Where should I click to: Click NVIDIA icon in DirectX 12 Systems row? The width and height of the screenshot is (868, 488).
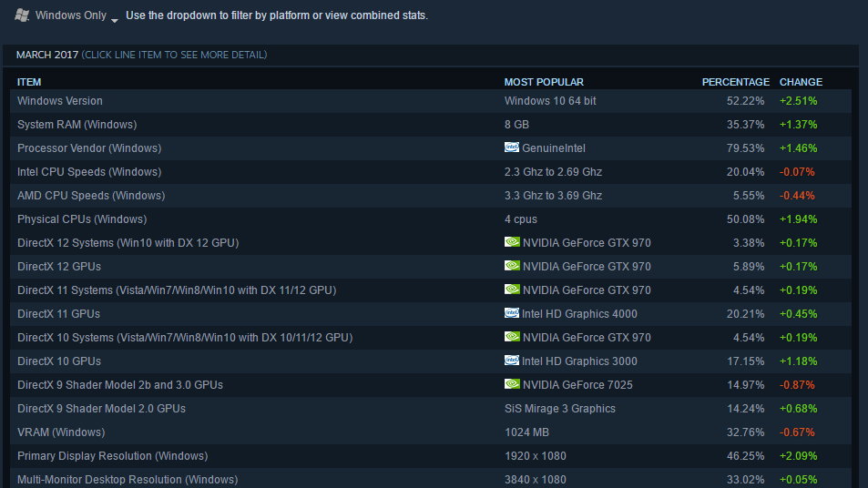[512, 242]
